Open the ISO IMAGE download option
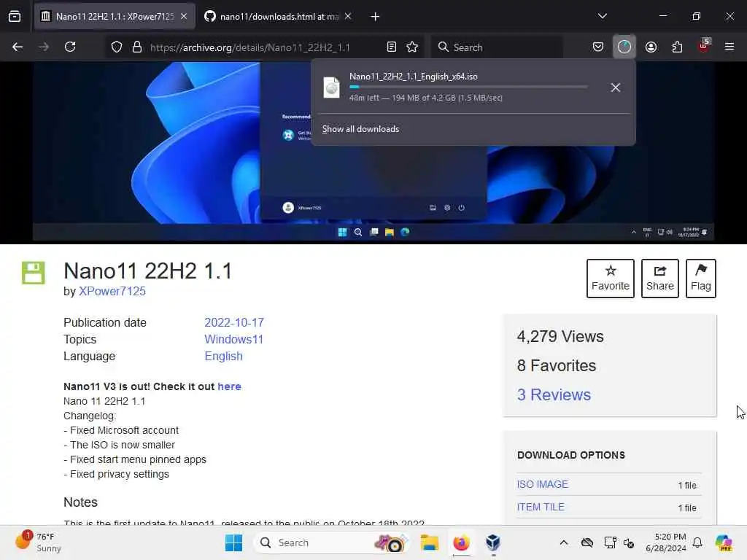The image size is (747, 560). coord(543,484)
